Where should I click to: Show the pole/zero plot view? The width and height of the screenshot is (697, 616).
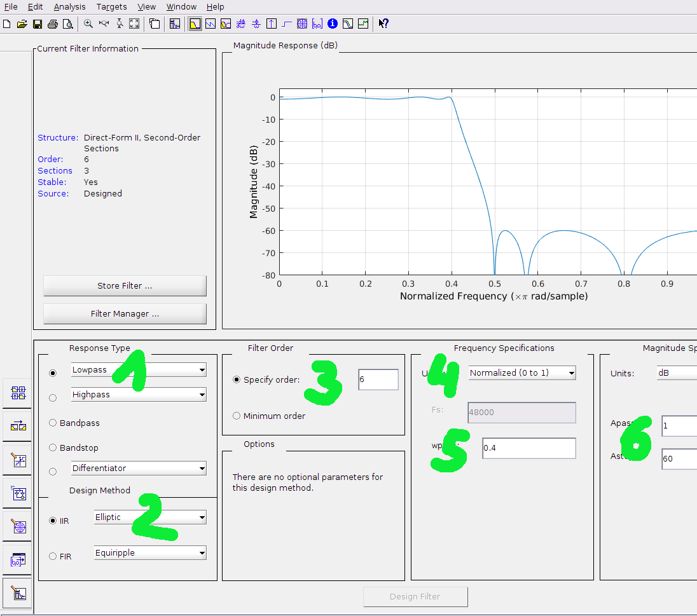pos(302,24)
